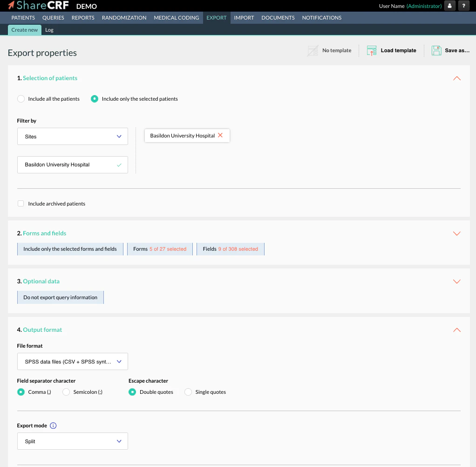Screen dimensions: 476x467
Task: Open the File format dropdown
Action: [72, 361]
